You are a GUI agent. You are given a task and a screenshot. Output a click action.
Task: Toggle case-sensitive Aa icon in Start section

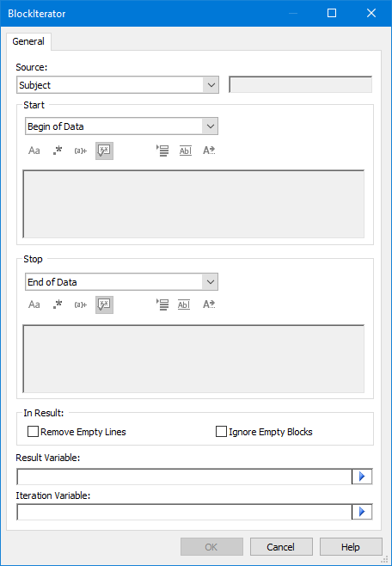(x=34, y=151)
